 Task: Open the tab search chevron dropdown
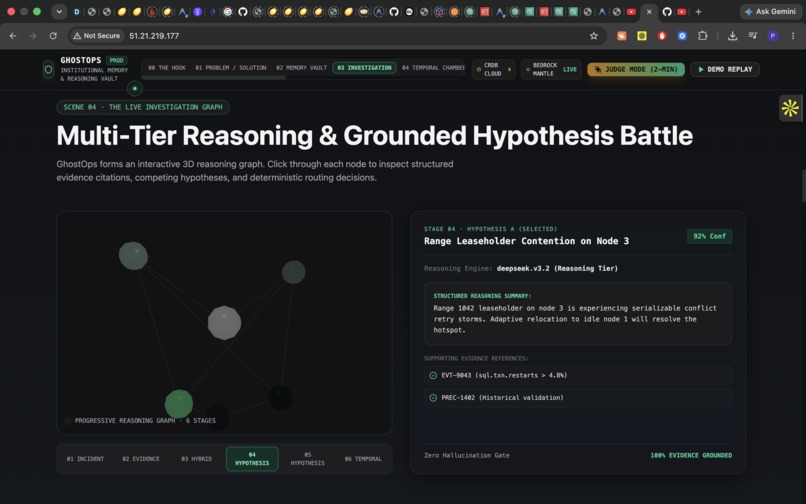[x=59, y=12]
